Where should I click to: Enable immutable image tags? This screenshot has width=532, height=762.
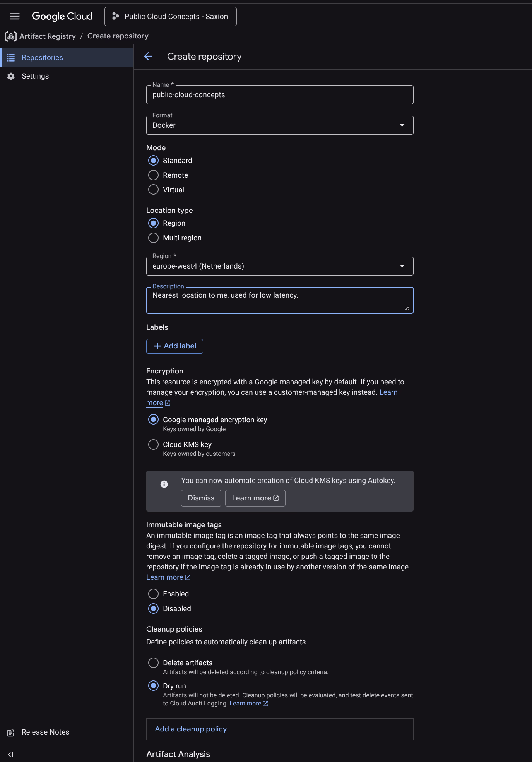(153, 594)
